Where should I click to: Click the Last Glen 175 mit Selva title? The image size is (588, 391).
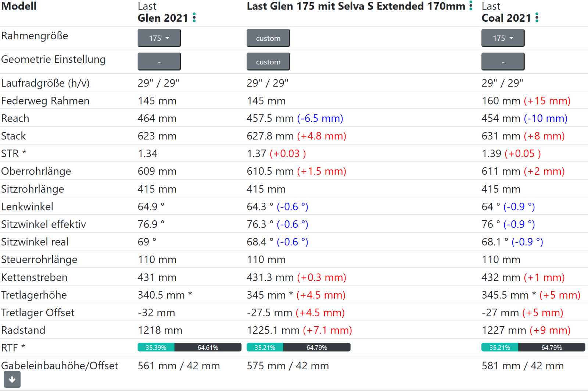356,6
